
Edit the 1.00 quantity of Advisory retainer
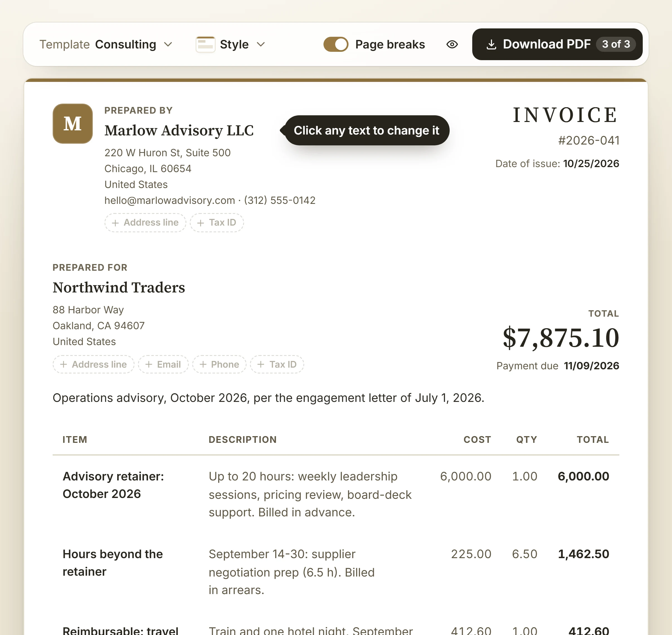point(524,477)
